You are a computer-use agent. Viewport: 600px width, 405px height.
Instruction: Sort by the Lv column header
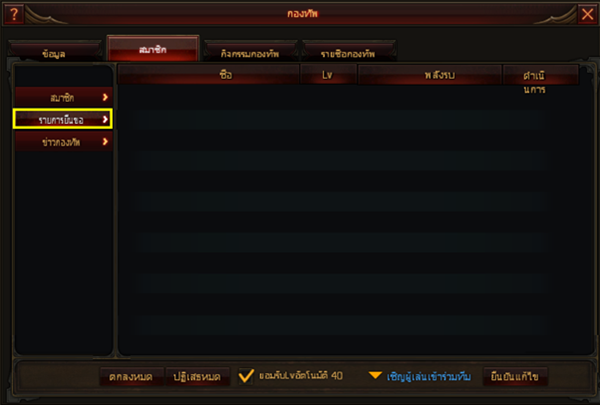pos(328,74)
